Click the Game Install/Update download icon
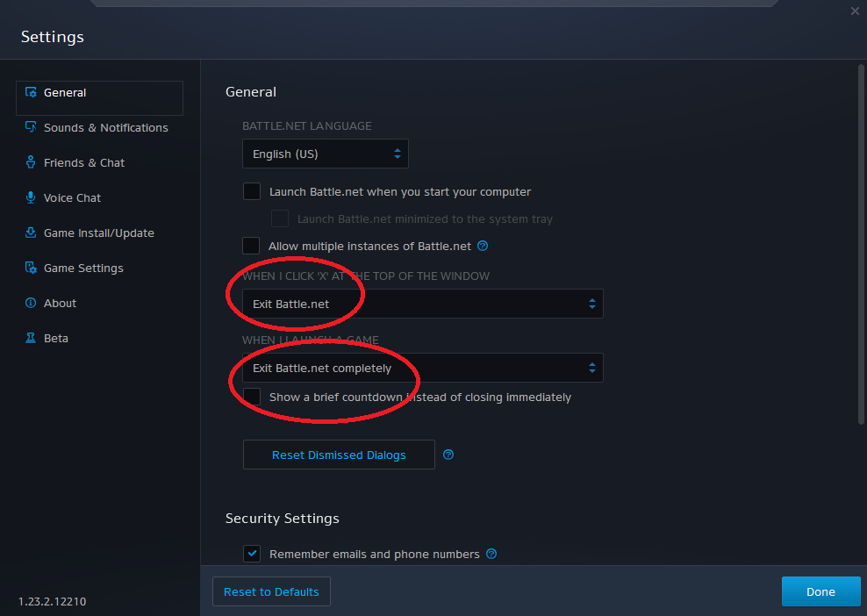Image resolution: width=867 pixels, height=616 pixels. coord(31,233)
